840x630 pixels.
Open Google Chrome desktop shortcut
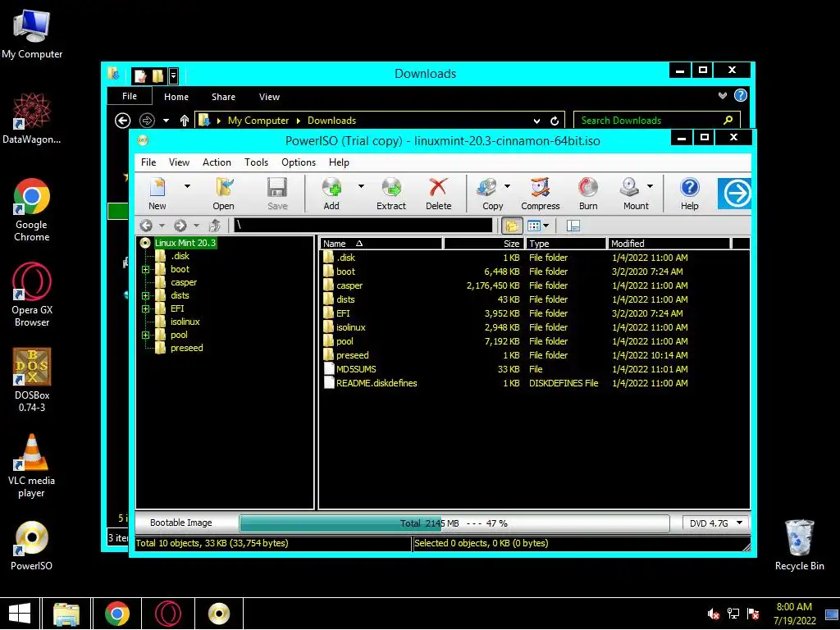(32, 210)
